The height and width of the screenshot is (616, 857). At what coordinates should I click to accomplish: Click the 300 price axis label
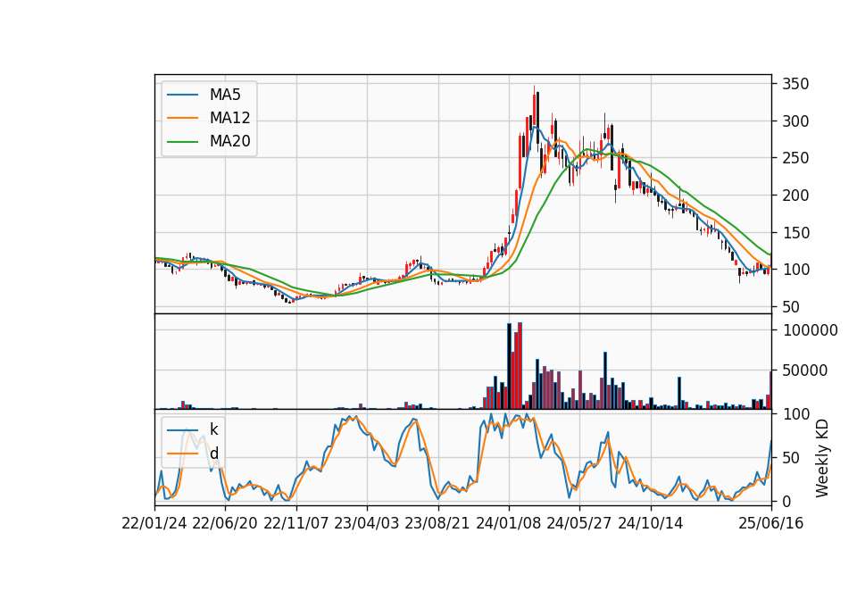[x=795, y=121]
